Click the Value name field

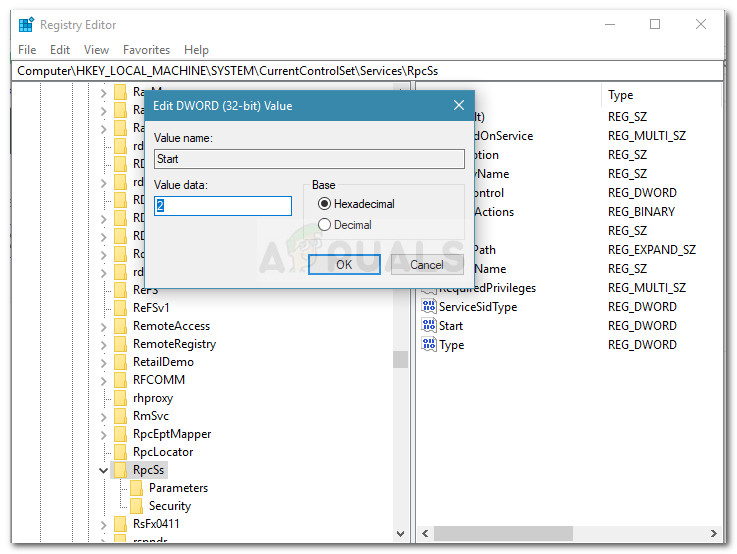(x=309, y=159)
